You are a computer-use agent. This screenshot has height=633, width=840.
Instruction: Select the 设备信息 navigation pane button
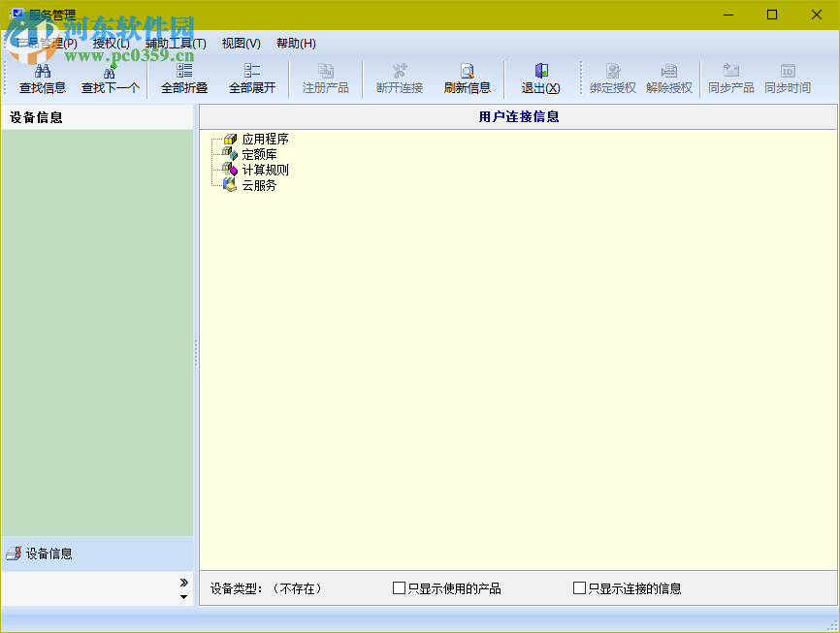pyautogui.click(x=97, y=554)
